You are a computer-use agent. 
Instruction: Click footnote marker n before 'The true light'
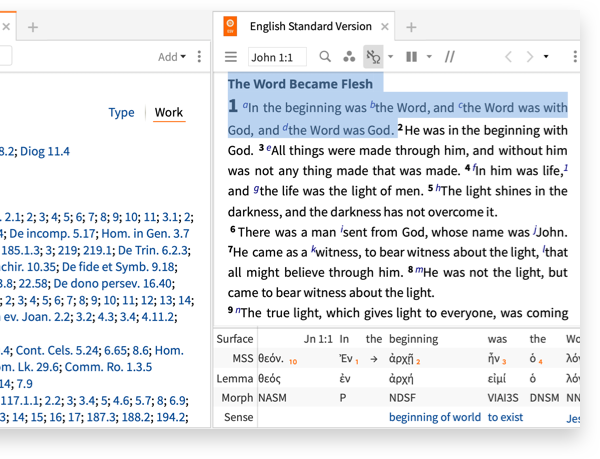[238, 310]
